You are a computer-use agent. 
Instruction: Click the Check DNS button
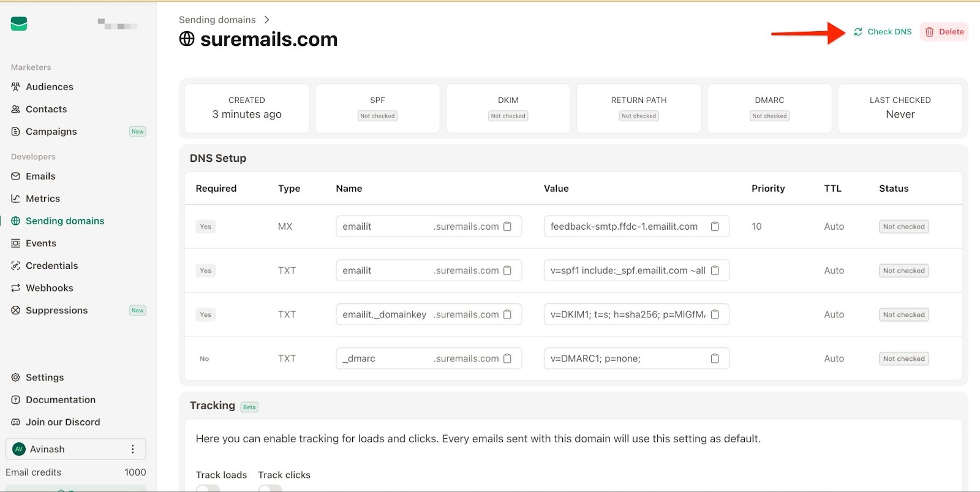tap(883, 32)
